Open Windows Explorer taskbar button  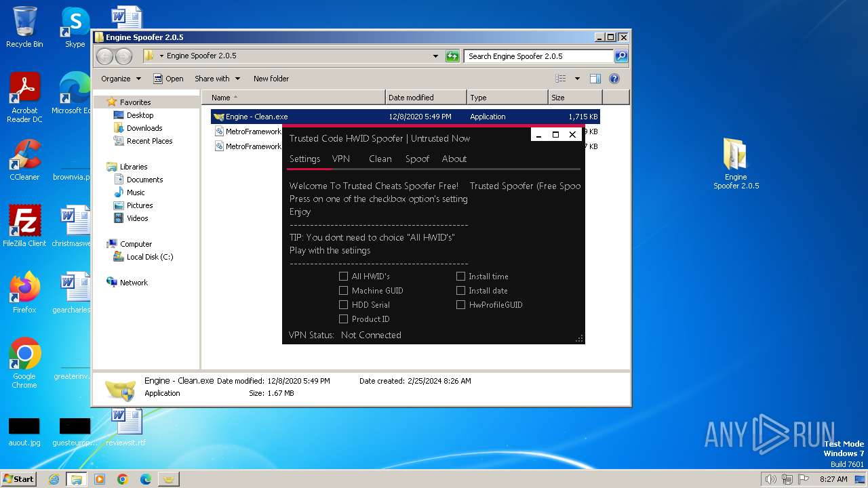77,479
